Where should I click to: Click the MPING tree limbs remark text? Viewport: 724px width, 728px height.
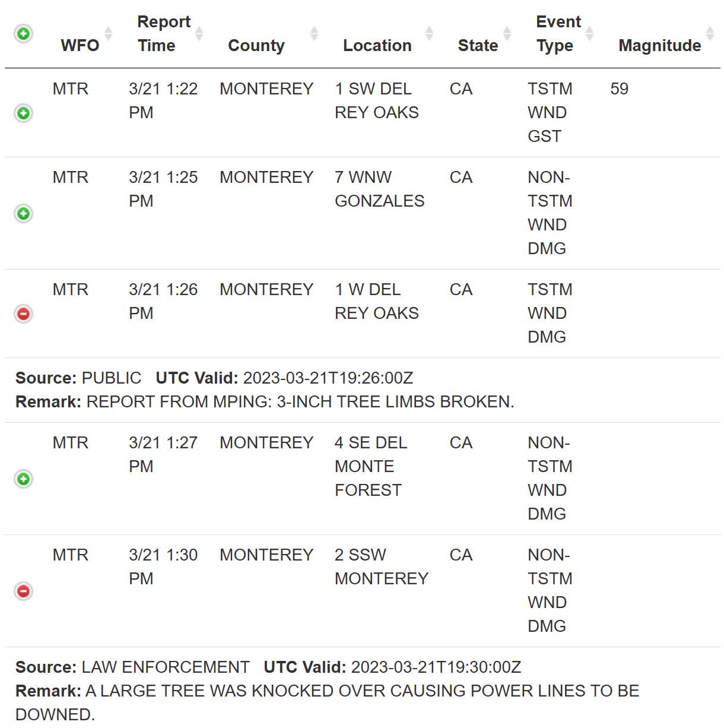click(x=300, y=402)
